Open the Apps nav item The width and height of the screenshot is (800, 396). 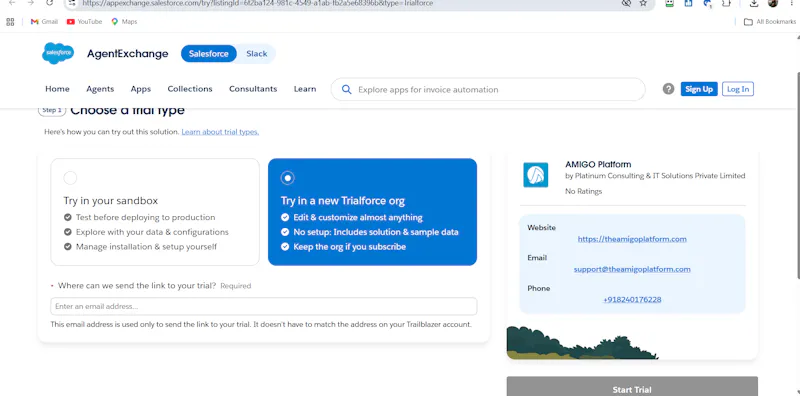click(x=141, y=89)
